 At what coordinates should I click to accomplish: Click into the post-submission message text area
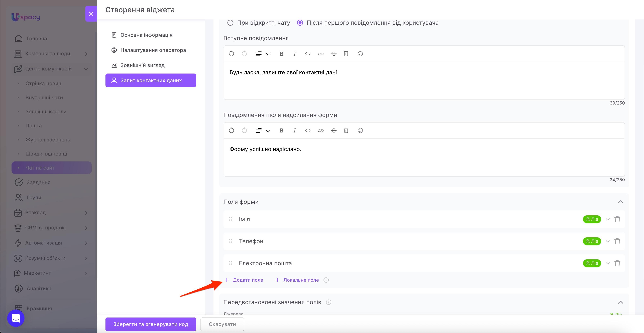pos(424,157)
